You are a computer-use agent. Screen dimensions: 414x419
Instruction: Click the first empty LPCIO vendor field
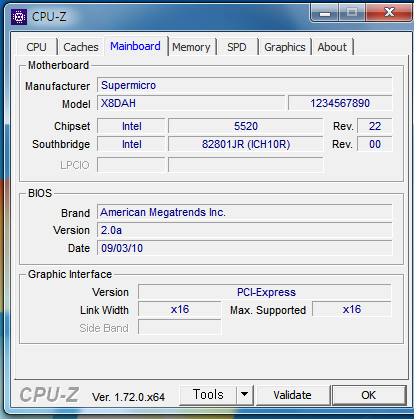coord(131,165)
